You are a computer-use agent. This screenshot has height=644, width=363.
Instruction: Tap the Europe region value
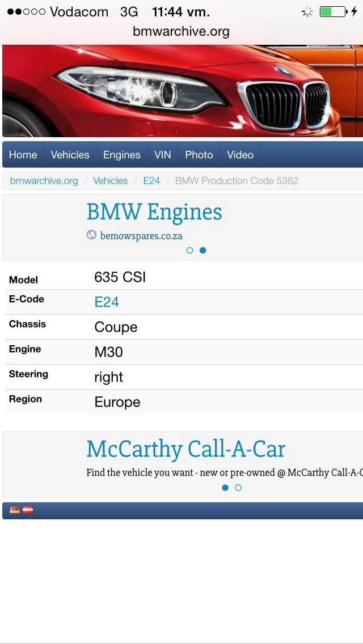click(x=117, y=402)
